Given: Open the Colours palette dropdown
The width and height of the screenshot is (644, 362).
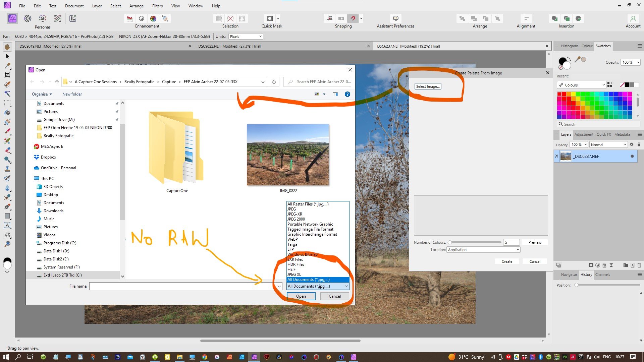Looking at the screenshot, I should pos(581,85).
